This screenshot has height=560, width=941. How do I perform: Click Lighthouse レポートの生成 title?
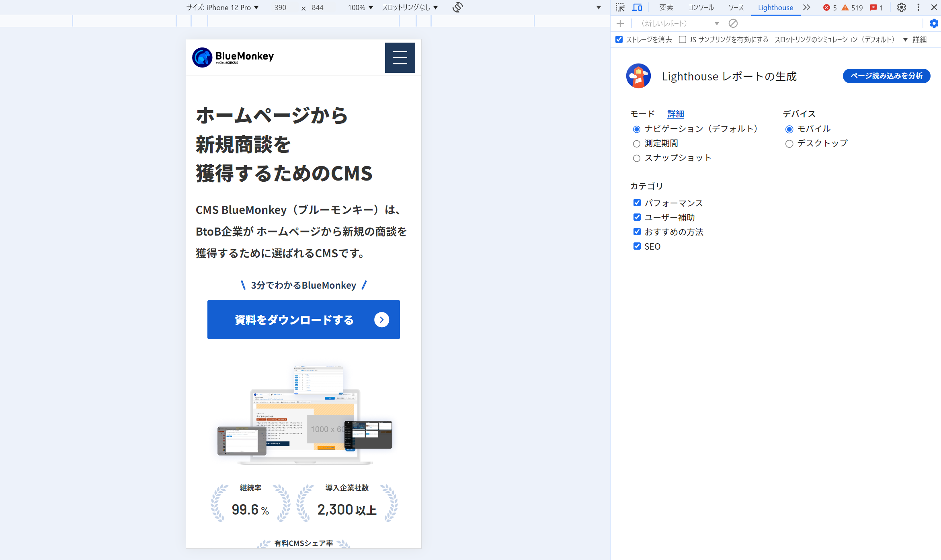[x=729, y=76]
